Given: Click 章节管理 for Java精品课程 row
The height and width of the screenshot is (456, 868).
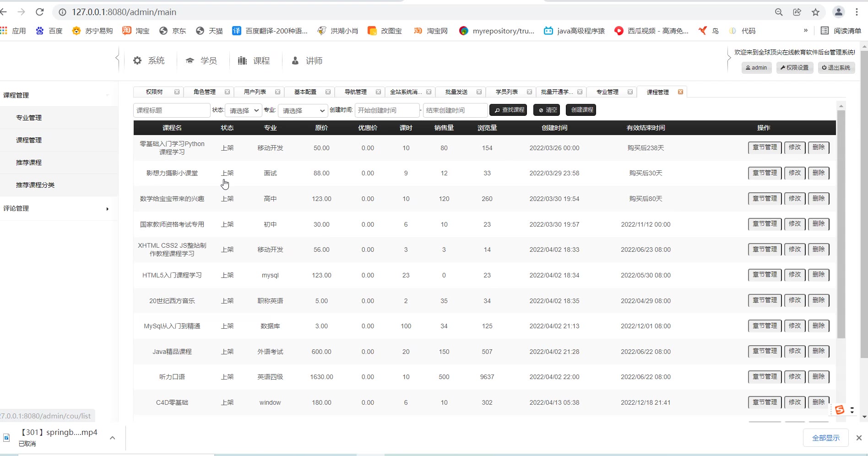Looking at the screenshot, I should coord(765,351).
